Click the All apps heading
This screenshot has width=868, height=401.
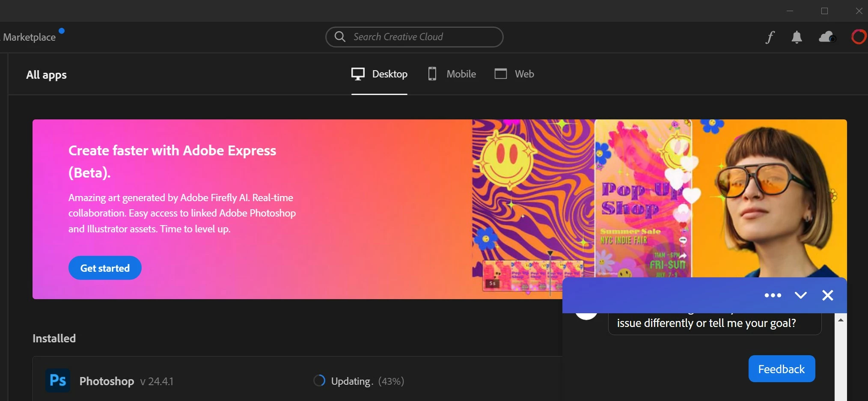(46, 75)
